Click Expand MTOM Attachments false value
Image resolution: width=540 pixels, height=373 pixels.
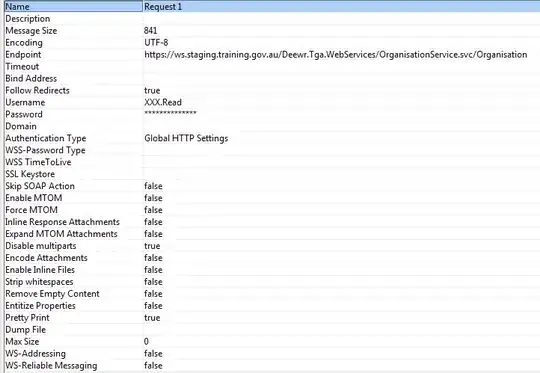[153, 234]
